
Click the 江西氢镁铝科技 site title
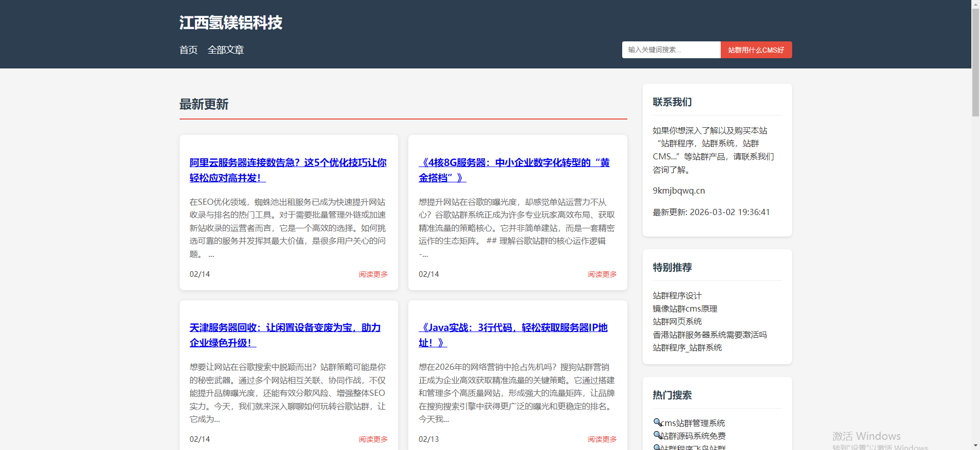[231, 22]
